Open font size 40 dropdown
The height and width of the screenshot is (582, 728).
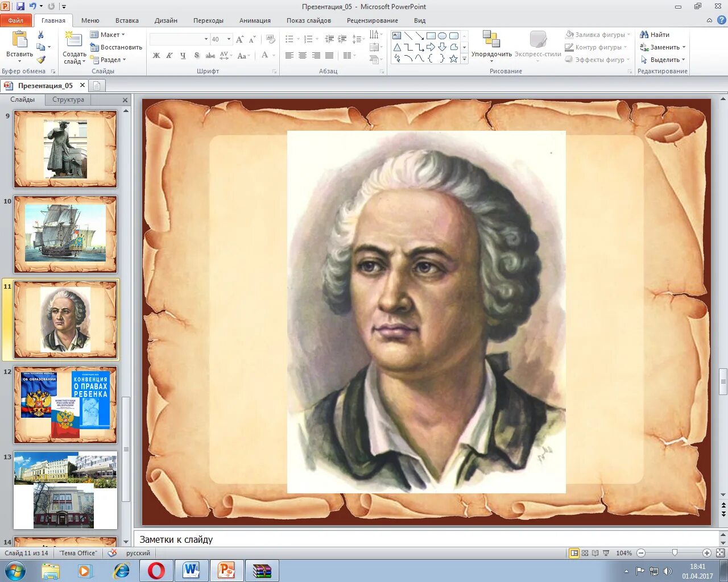pos(229,39)
